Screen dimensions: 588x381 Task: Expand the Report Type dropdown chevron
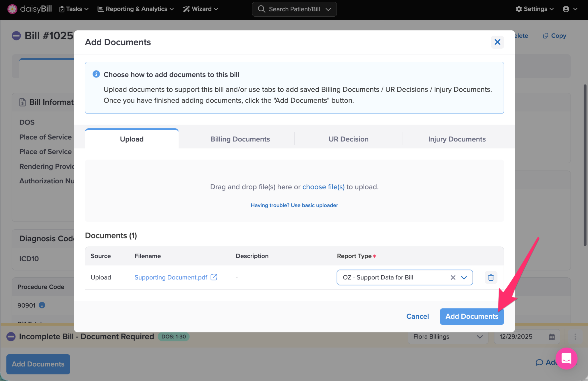pos(464,277)
